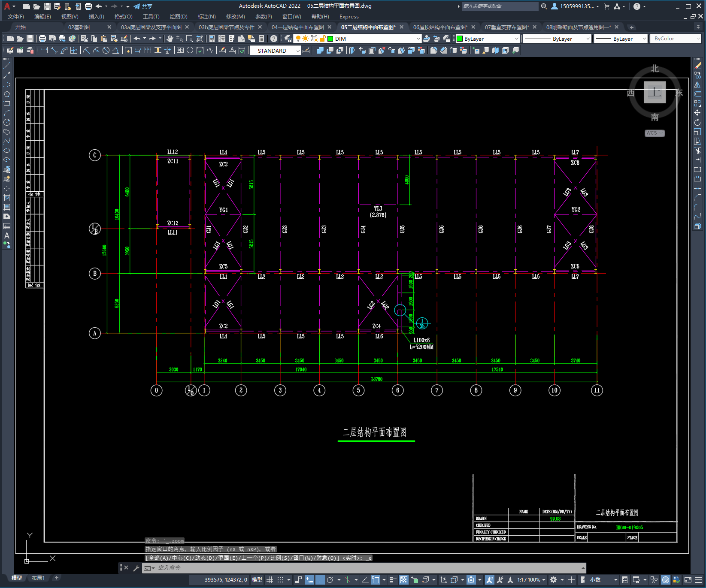Open the Autodesk App Store cart icon
This screenshot has height=588, width=706.
[606, 6]
